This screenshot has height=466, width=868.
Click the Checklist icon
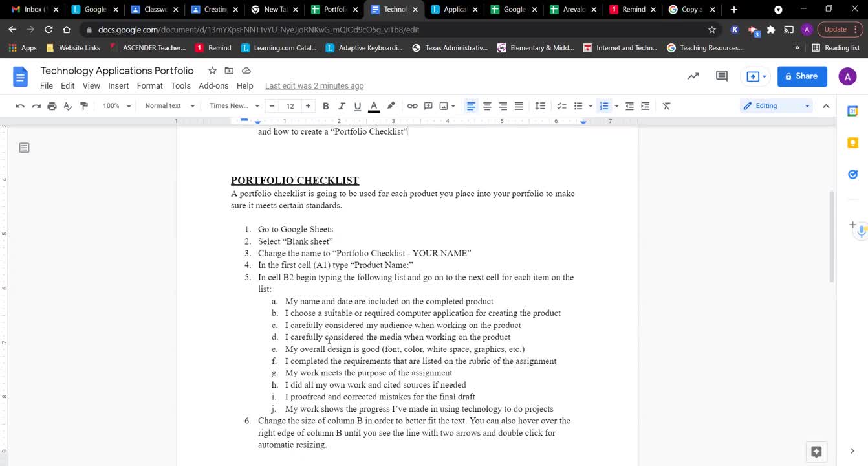561,106
